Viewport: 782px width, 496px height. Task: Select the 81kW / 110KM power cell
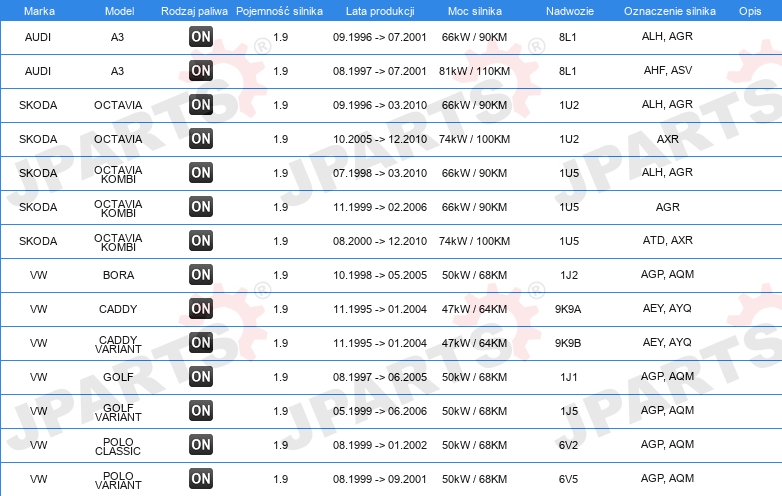click(x=474, y=71)
